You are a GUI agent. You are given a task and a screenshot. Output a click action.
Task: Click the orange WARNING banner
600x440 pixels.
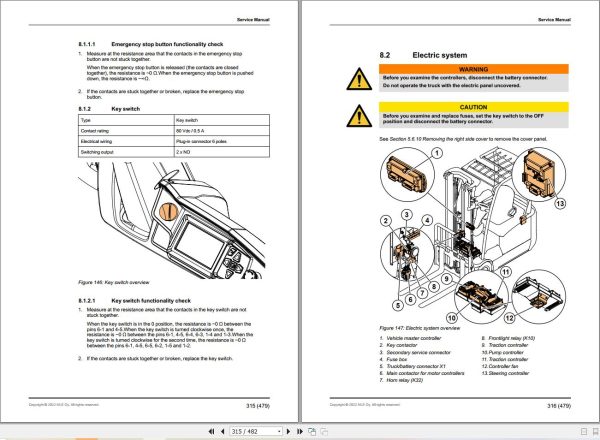click(474, 69)
